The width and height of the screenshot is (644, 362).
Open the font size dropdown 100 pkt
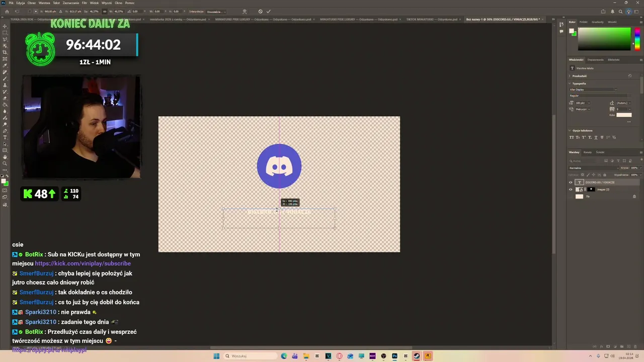pos(589,103)
